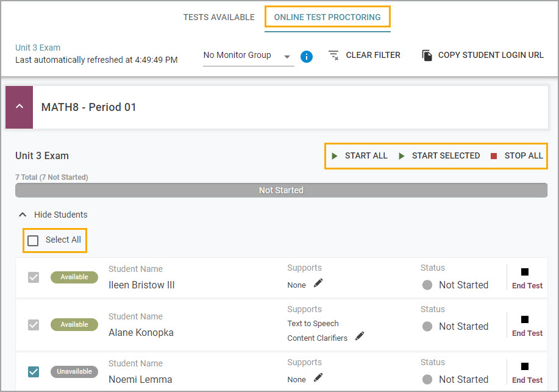Viewport: 559px width, 392px height.
Task: Check the Select All checkbox
Action: click(33, 240)
